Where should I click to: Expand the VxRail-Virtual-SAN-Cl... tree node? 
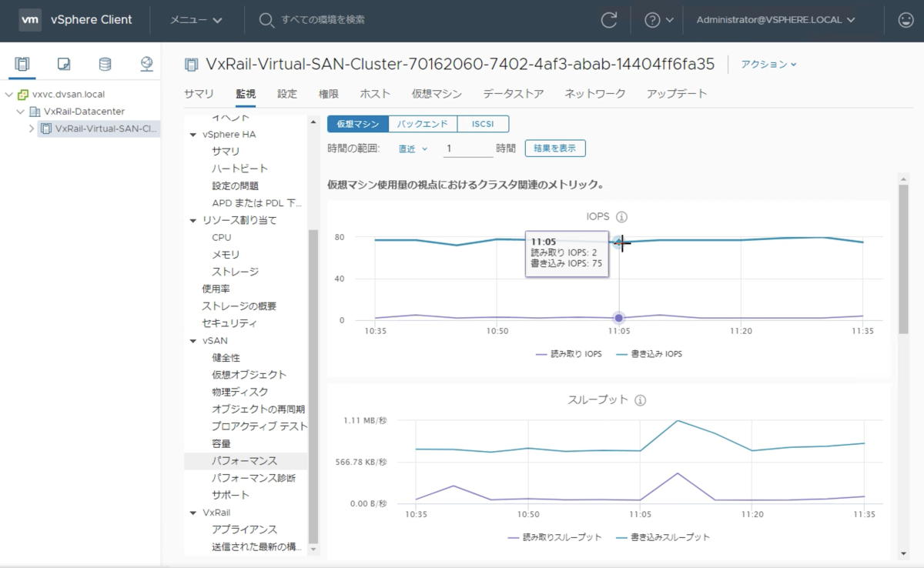point(32,129)
